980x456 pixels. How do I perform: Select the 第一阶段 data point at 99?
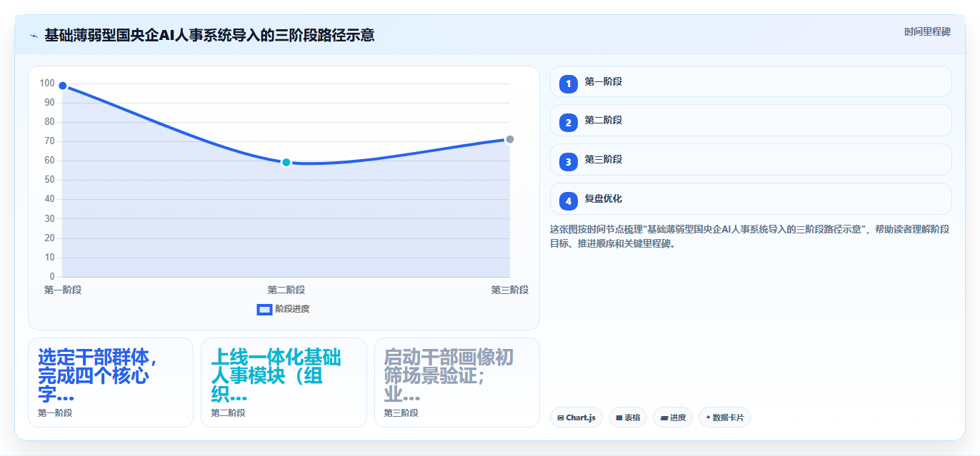point(63,86)
